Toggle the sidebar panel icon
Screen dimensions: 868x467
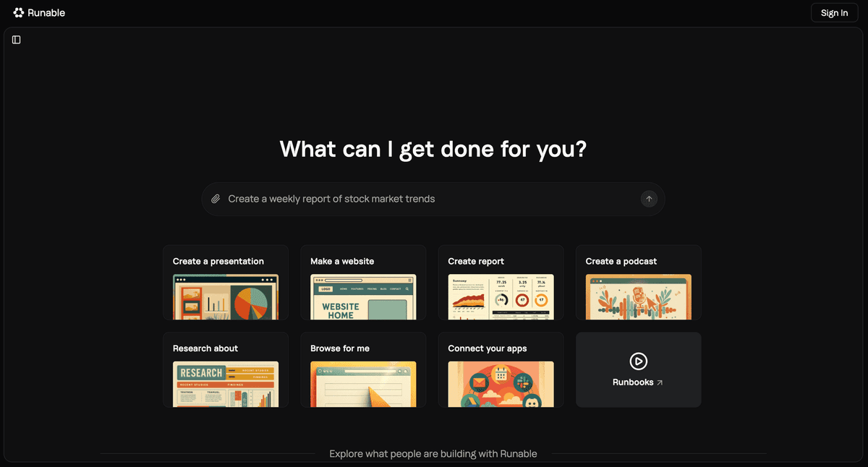(x=17, y=40)
